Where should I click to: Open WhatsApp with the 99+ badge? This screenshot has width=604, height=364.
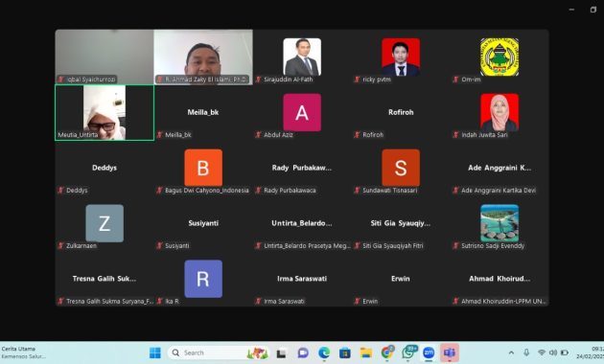point(408,353)
